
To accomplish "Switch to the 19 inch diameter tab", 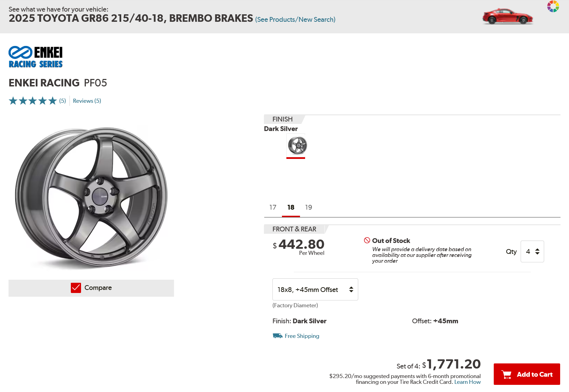I will point(309,207).
